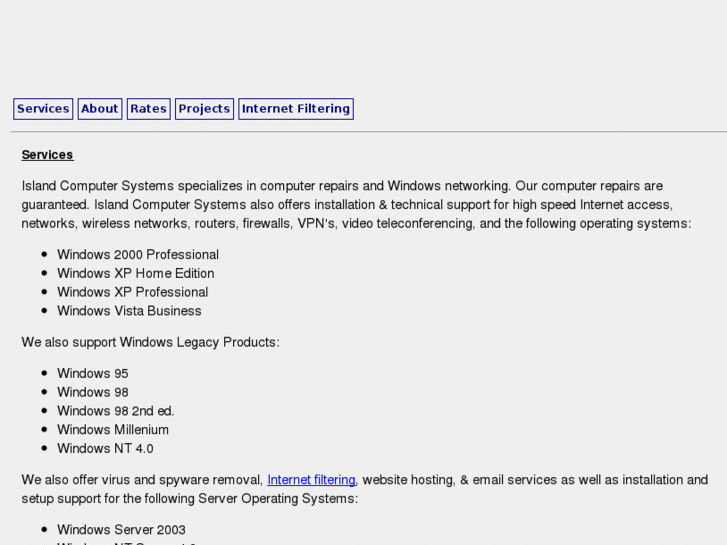Click the underlined Services heading
The height and width of the screenshot is (545, 727).
click(x=47, y=155)
